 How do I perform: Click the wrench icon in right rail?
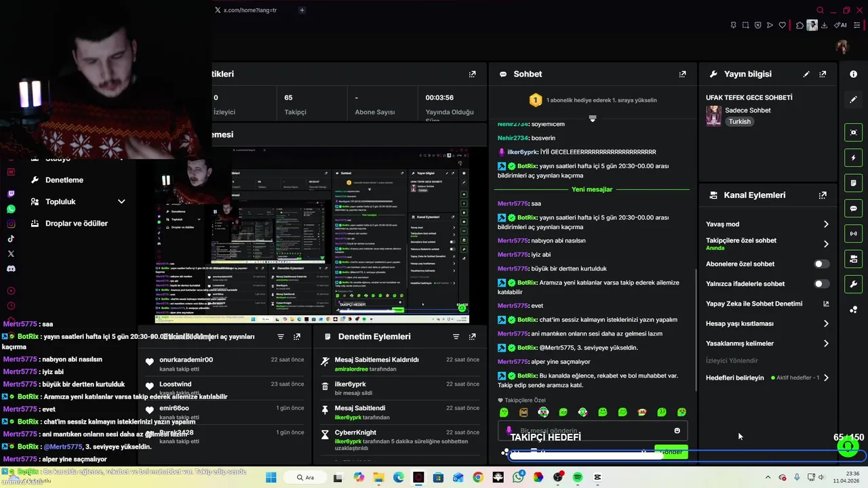tap(854, 284)
